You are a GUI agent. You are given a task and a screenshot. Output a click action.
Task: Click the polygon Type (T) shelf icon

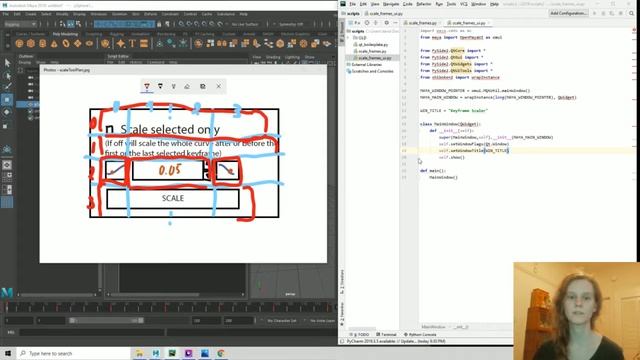132,43
